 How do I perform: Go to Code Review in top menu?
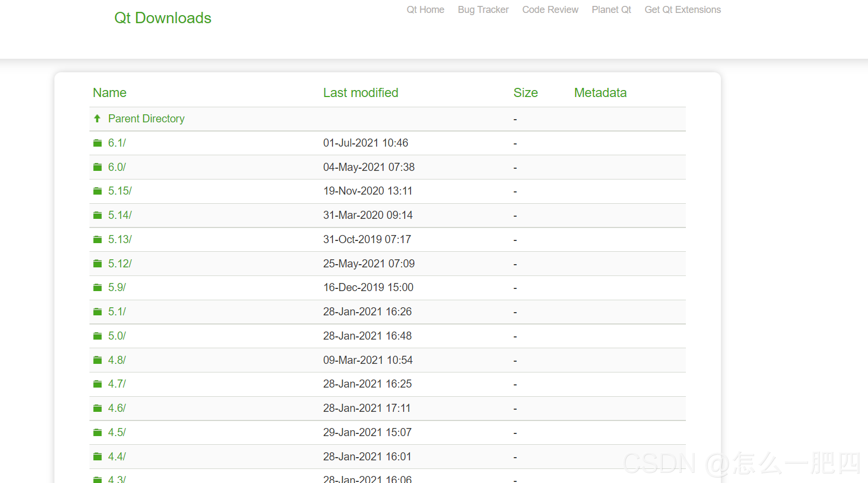click(x=550, y=10)
